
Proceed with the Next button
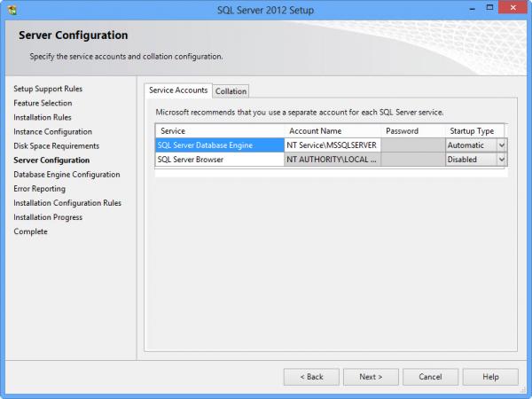tap(371, 377)
